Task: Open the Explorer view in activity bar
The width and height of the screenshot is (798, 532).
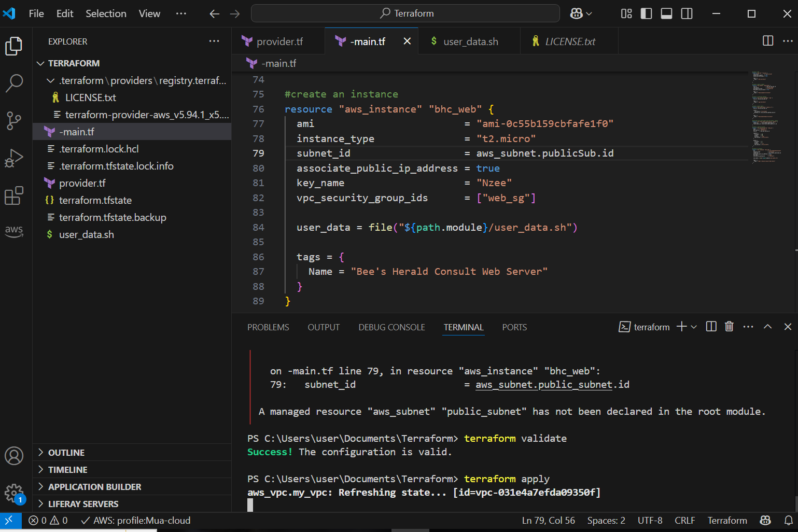Action: pyautogui.click(x=14, y=46)
